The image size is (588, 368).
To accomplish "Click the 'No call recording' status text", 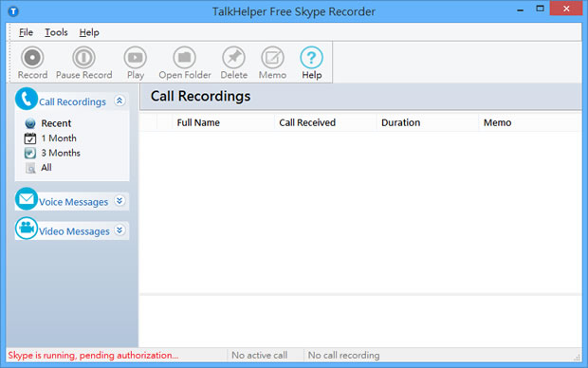I will click(x=343, y=356).
